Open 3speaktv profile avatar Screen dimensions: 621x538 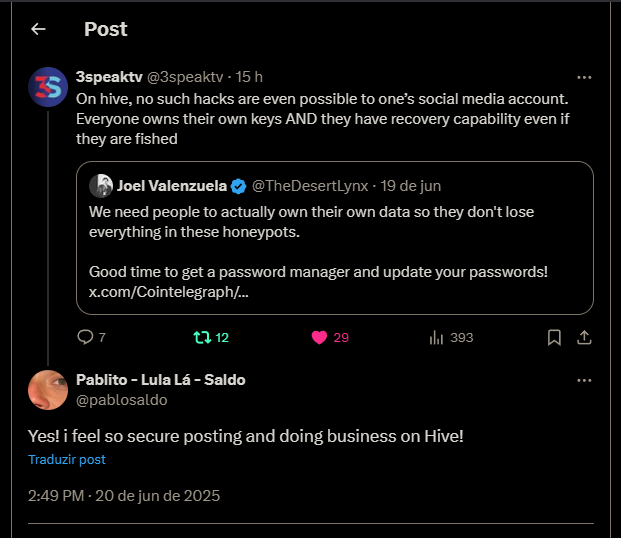click(x=48, y=87)
